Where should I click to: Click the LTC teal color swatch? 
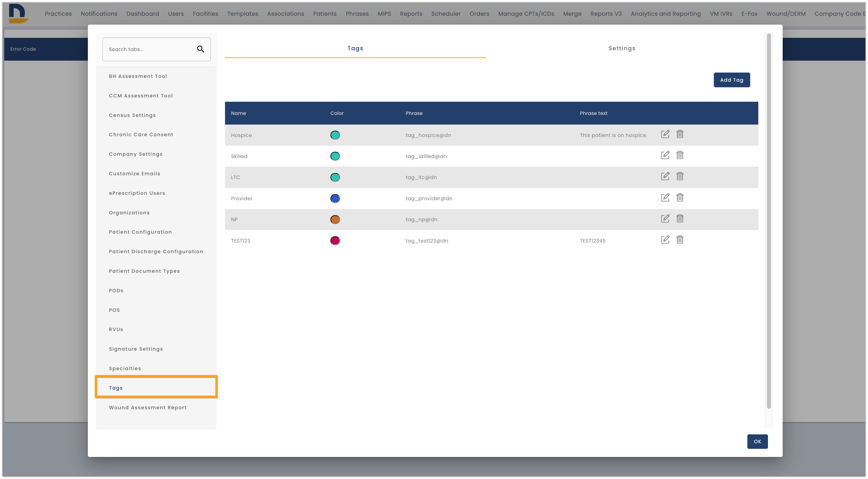click(335, 177)
